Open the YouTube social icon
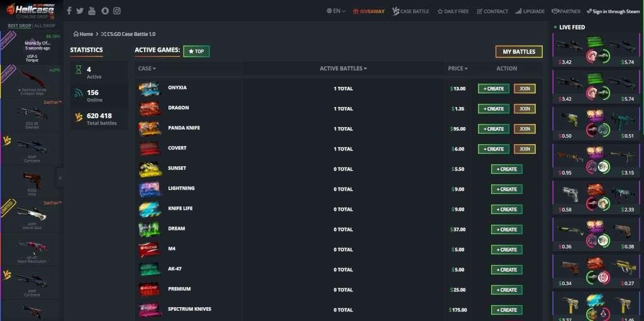 pos(92,11)
